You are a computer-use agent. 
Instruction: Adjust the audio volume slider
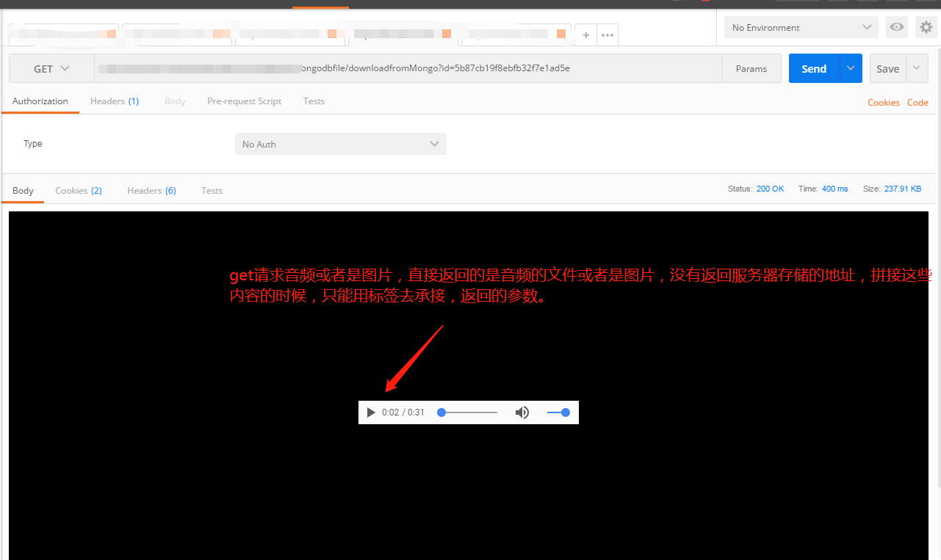tap(558, 412)
